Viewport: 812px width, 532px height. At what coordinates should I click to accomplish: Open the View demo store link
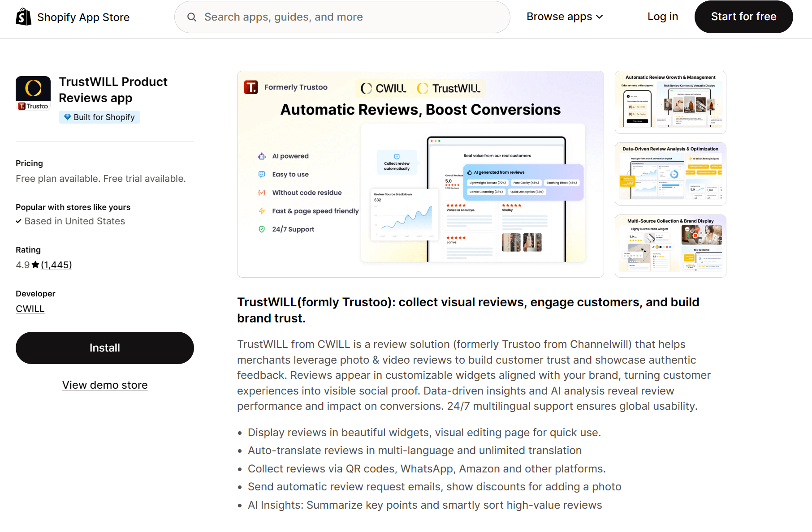coord(104,385)
